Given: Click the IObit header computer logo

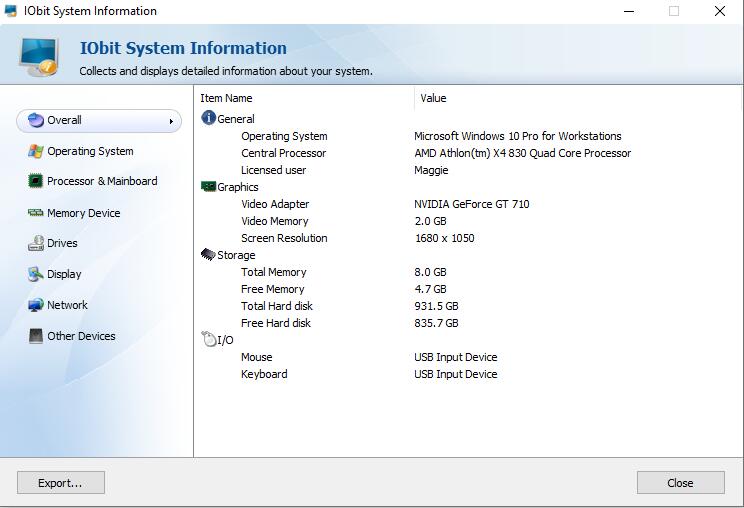Looking at the screenshot, I should 39,56.
